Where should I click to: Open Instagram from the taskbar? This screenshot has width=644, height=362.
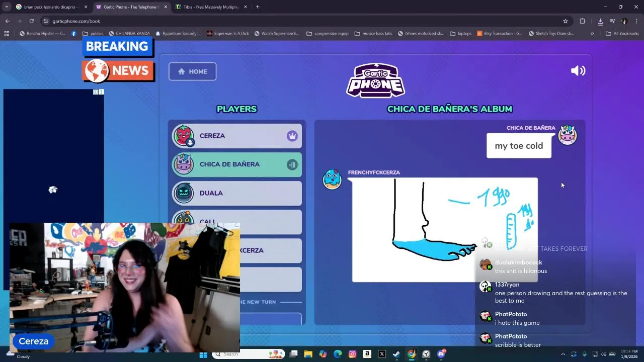point(352,354)
